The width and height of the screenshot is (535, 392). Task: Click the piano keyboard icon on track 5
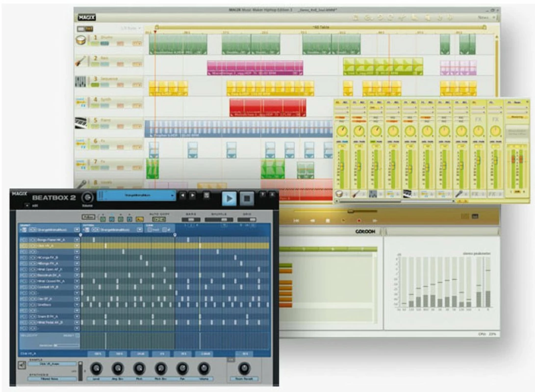point(80,123)
